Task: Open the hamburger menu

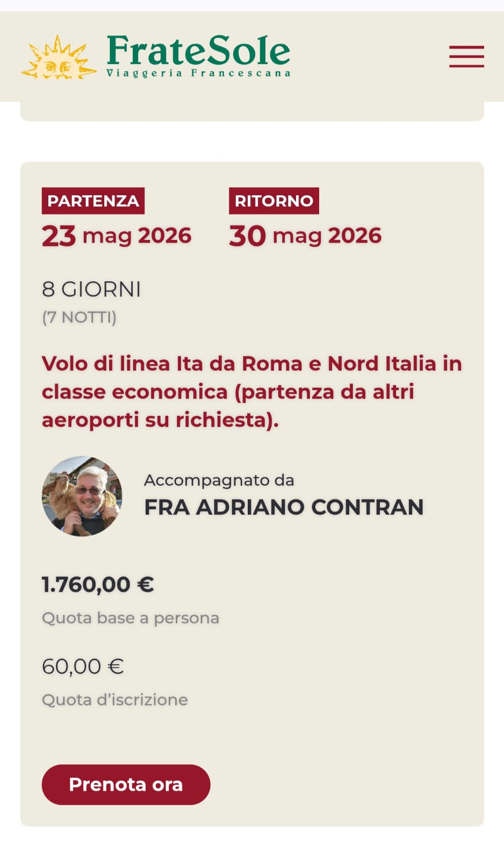Action: tap(466, 56)
